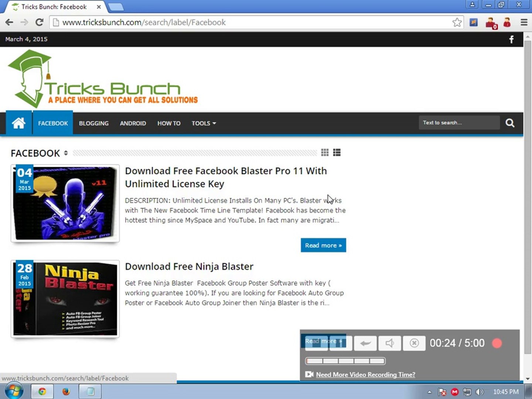Click the Get Free Ninja Blaster excerpt
This screenshot has width=532, height=399.
point(234,293)
